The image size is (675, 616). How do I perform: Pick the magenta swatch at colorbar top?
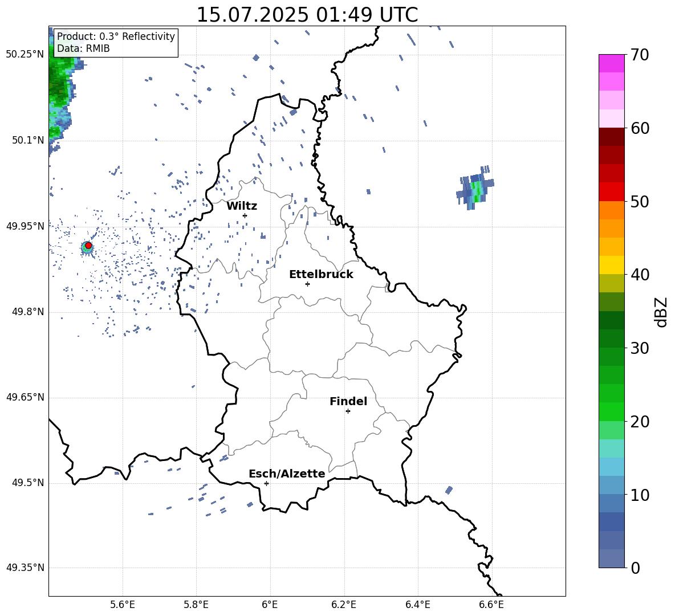[611, 63]
